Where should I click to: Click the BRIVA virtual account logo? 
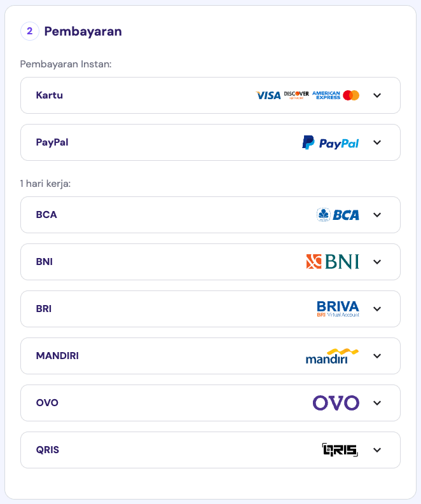click(x=338, y=309)
